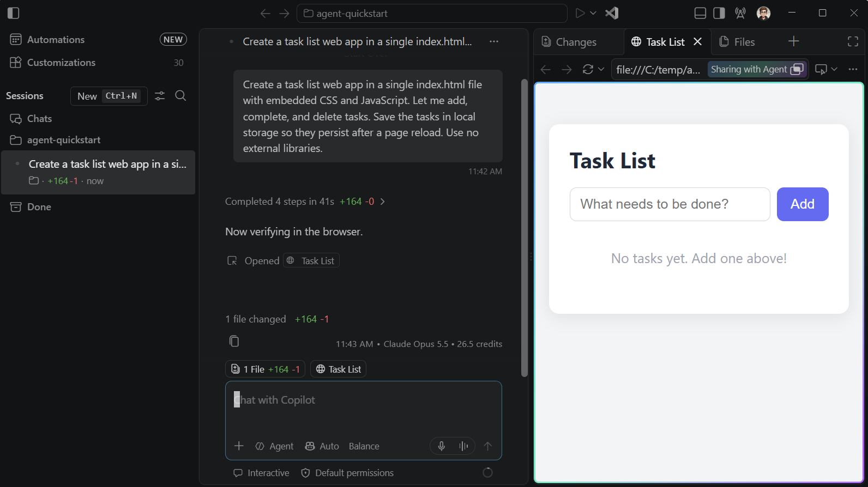
Task: Start a New session button
Action: 108,96
